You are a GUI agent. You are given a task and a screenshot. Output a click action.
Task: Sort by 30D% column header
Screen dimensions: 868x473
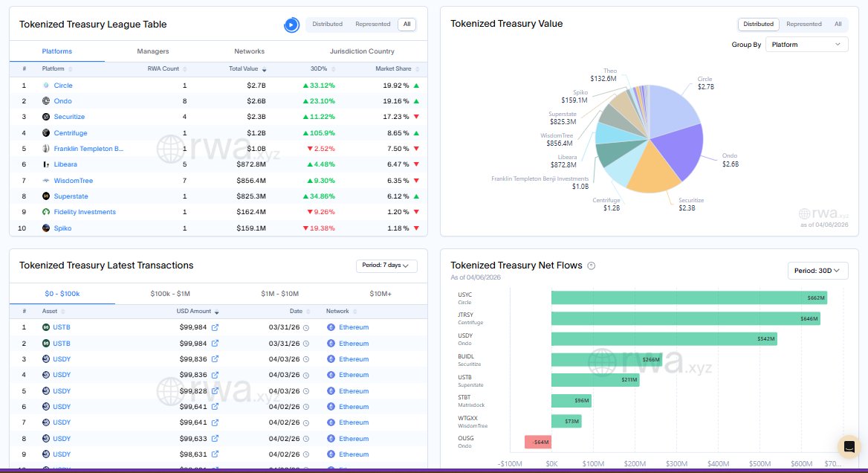click(x=323, y=69)
